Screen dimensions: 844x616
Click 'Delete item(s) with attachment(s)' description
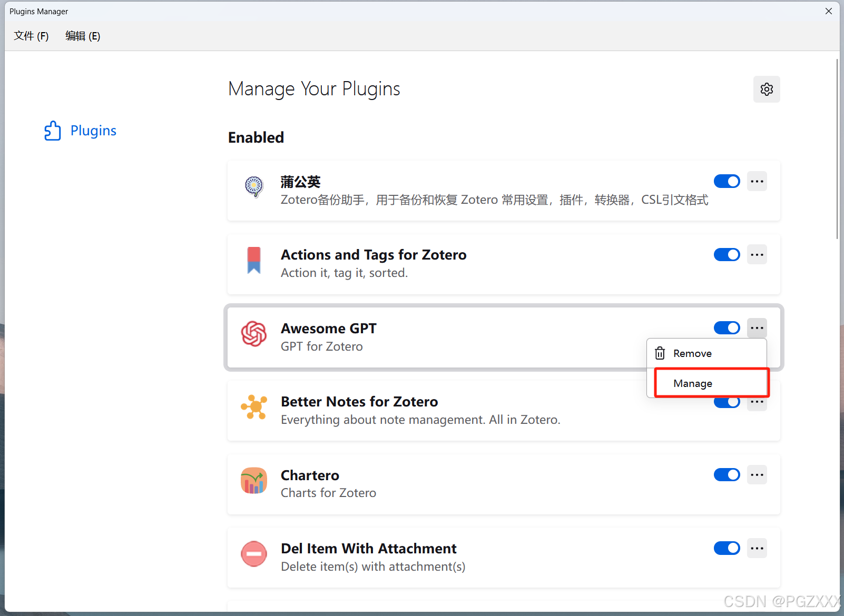[373, 567]
